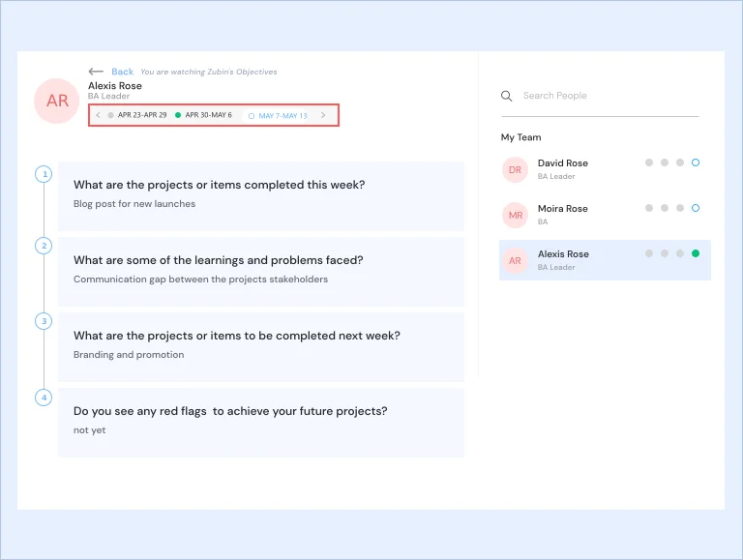This screenshot has height=560, width=743.
Task: Click the back arrow icon
Action: tap(96, 72)
